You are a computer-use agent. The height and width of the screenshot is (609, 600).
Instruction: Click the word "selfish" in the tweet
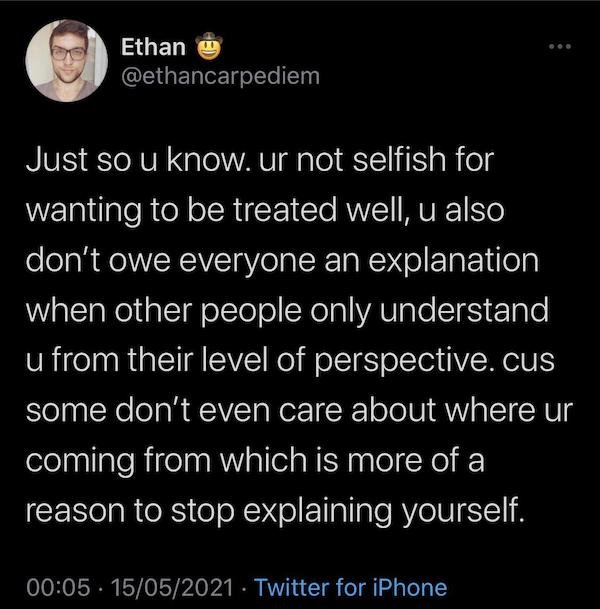pos(399,160)
